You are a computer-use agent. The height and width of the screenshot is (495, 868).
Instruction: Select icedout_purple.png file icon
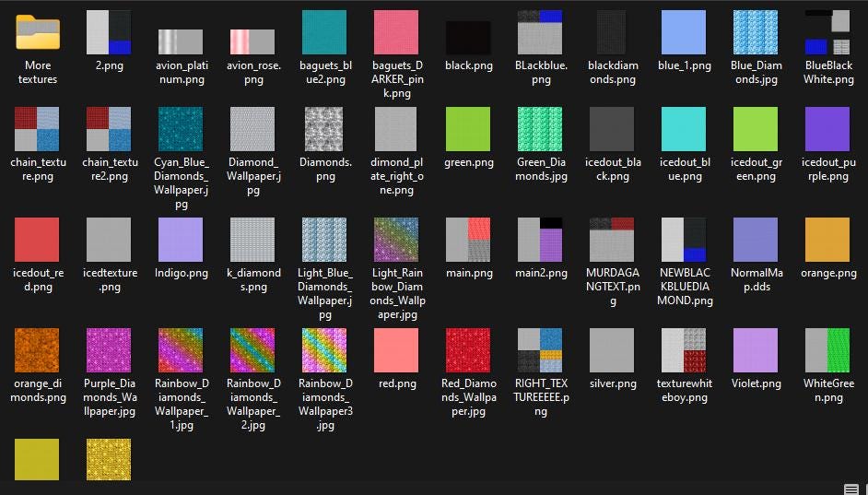(827, 129)
